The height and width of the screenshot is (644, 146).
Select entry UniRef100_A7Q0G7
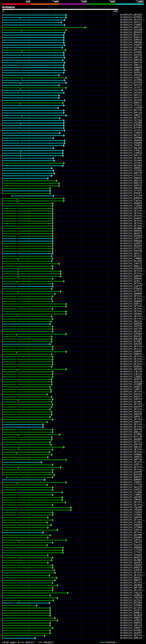pyautogui.click(x=131, y=77)
